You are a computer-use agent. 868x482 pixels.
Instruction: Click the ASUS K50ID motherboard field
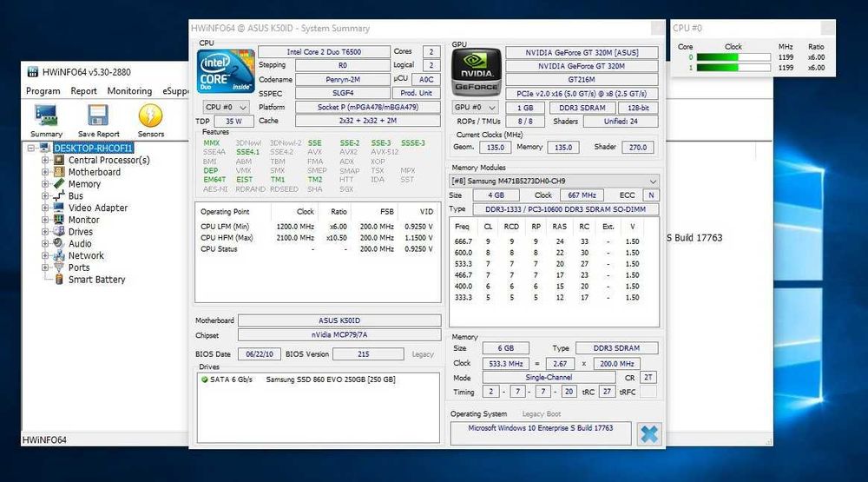point(339,320)
